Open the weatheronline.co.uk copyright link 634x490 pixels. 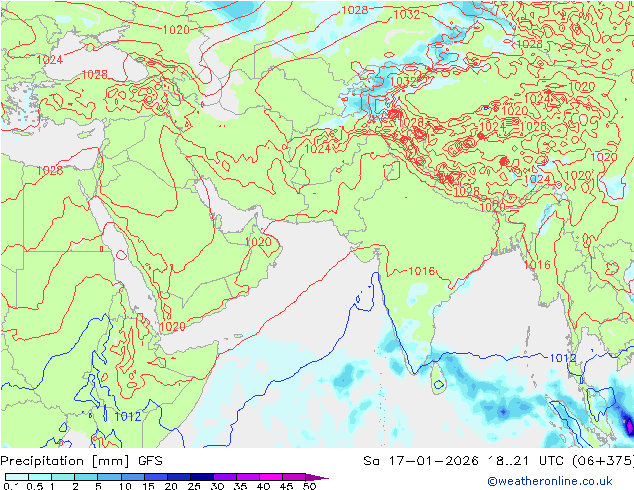(x=550, y=481)
